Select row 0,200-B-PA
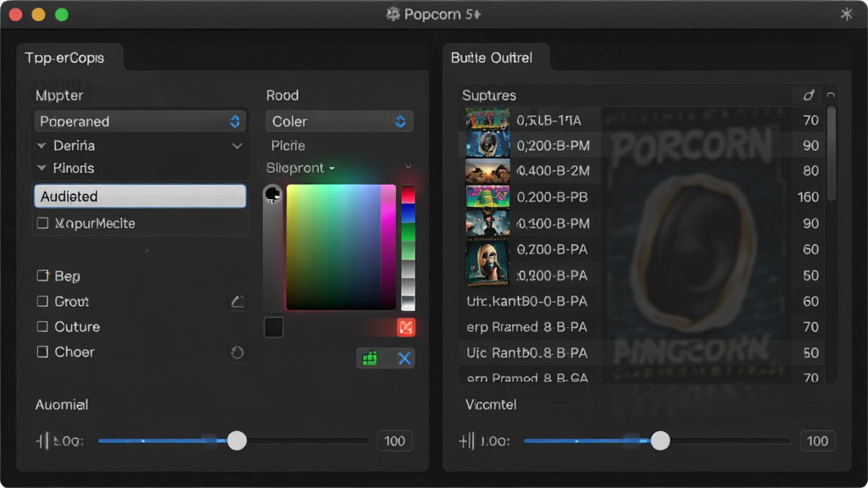868x488 pixels. [642, 275]
